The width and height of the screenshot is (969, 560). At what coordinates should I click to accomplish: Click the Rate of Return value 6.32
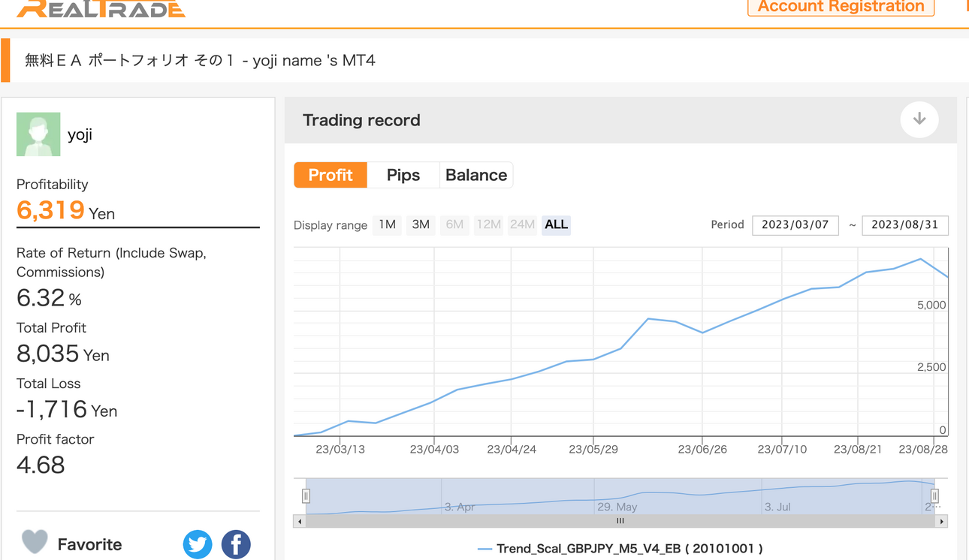pos(41,298)
